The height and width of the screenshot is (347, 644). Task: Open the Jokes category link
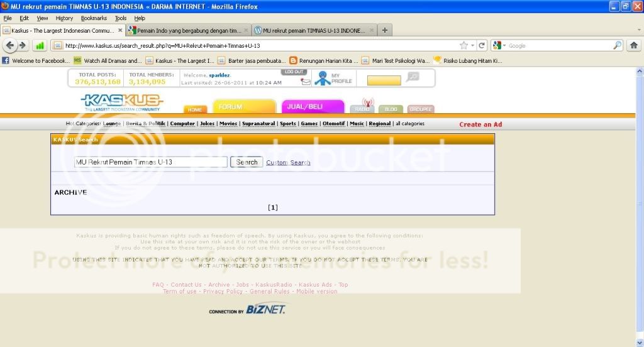click(207, 124)
